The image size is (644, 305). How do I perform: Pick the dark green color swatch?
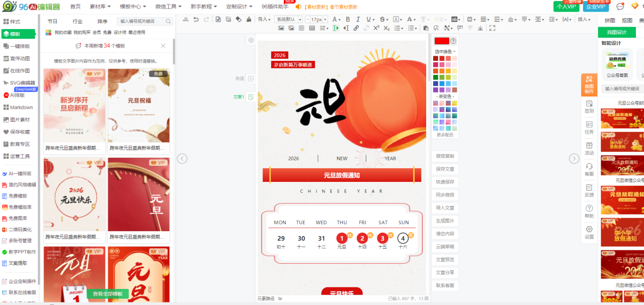coord(436,77)
